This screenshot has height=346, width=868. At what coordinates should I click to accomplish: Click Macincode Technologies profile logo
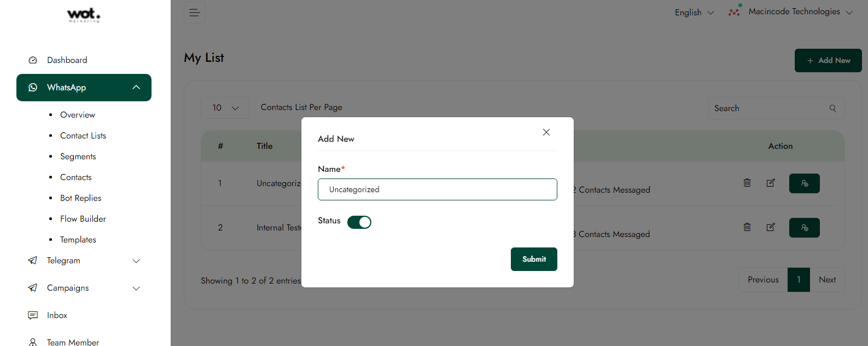pyautogui.click(x=735, y=11)
